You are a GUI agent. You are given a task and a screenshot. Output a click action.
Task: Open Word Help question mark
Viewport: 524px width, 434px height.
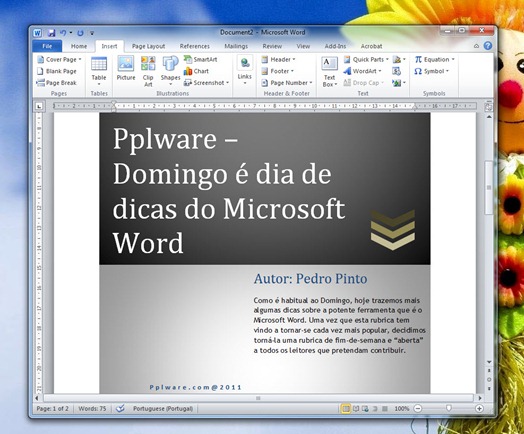pos(488,46)
